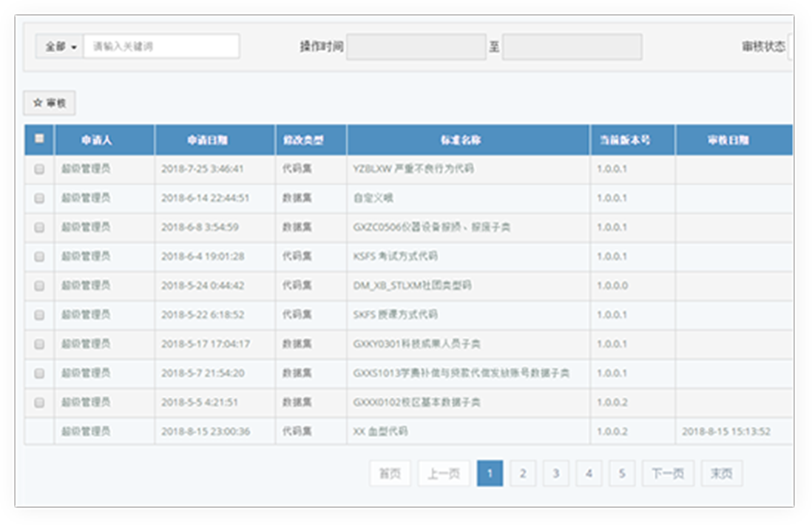Open the 全部 filter dropdown

60,47
